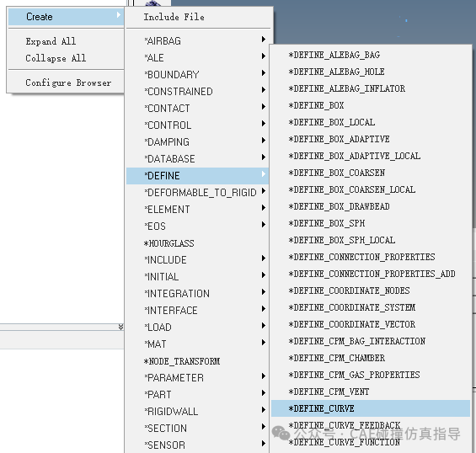Screen dimensions: 476x453
Task: Open the *DATABASE submenu
Action: (x=198, y=158)
